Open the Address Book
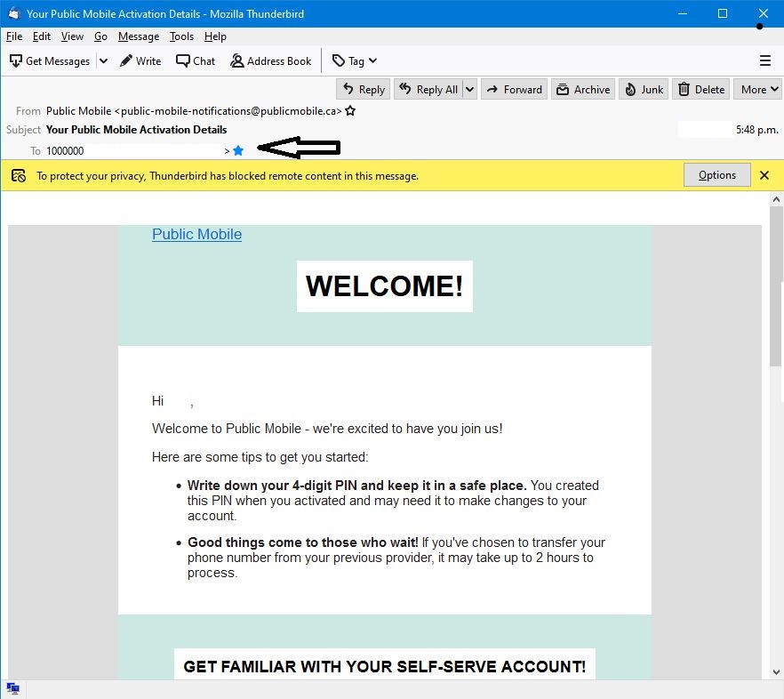The height and width of the screenshot is (699, 784). click(x=270, y=61)
